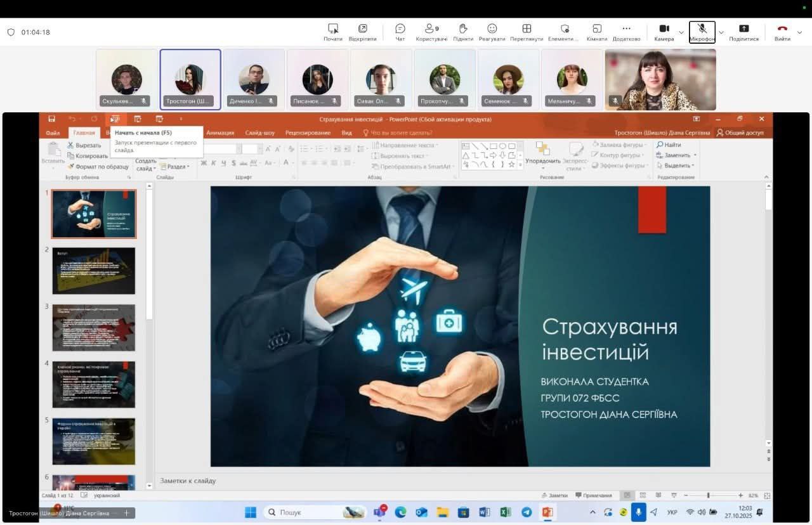
Task: Expand the dropdown arrow next to Камера
Action: click(681, 32)
